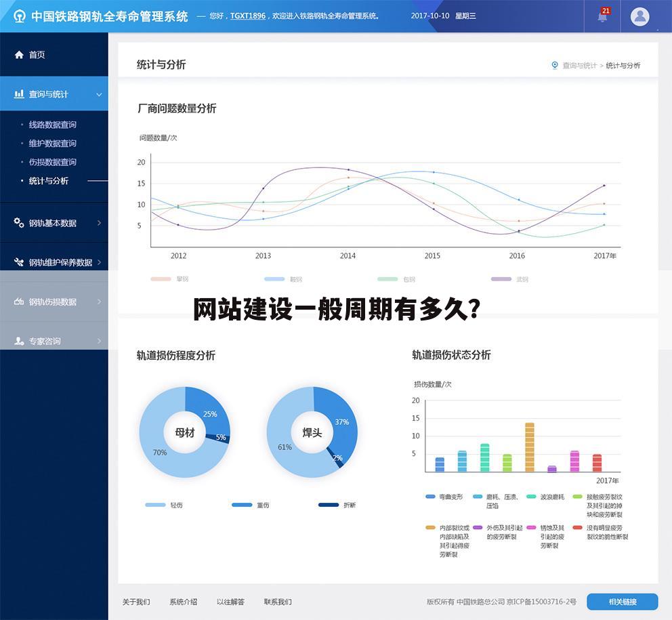Toggle the red 没有明显疲劳裂纹的脆性断裂 legend swatch

(578, 527)
